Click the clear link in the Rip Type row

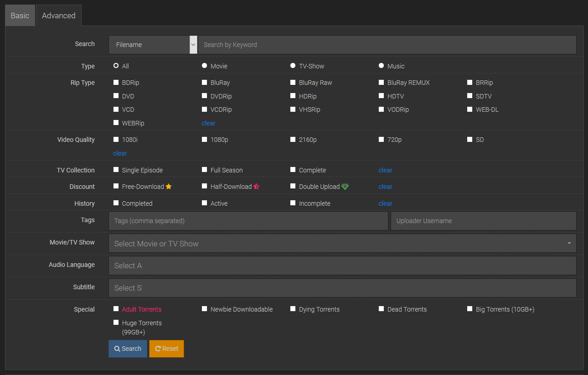coord(208,123)
